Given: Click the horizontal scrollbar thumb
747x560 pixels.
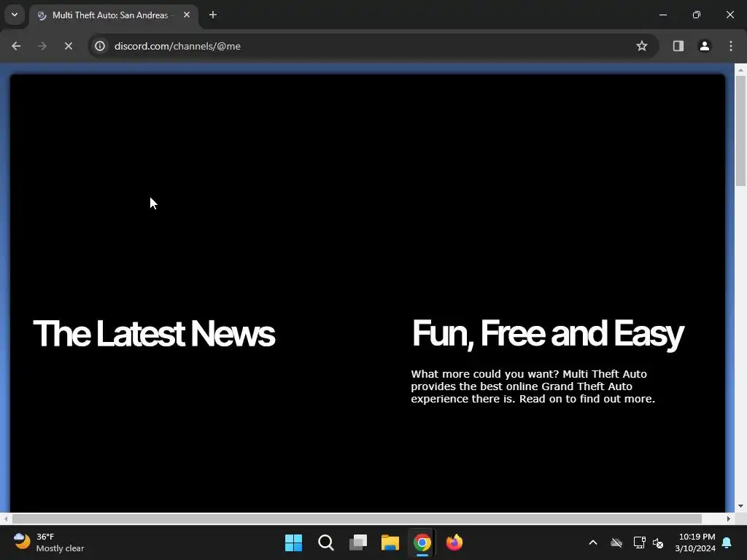Looking at the screenshot, I should [357, 518].
